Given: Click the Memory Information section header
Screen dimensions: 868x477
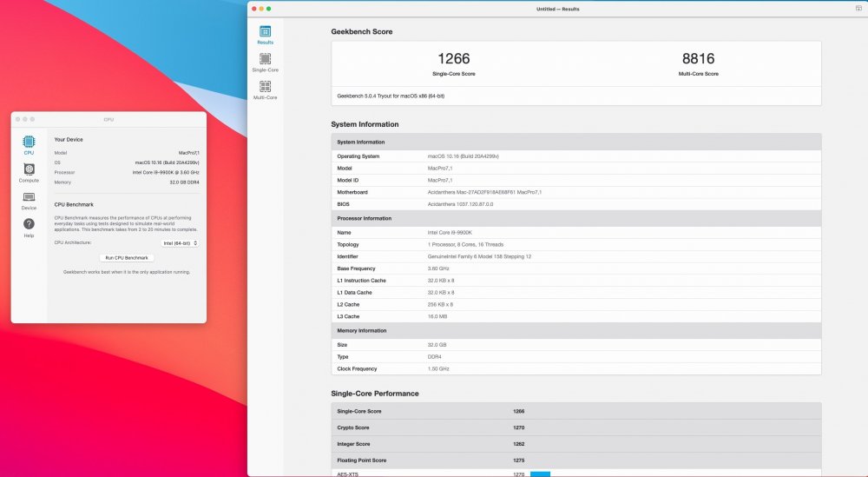Looking at the screenshot, I should 576,331.
